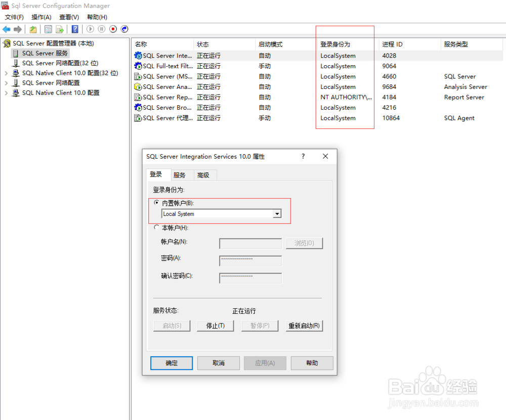Open the Help toolbar icon

tap(75, 29)
